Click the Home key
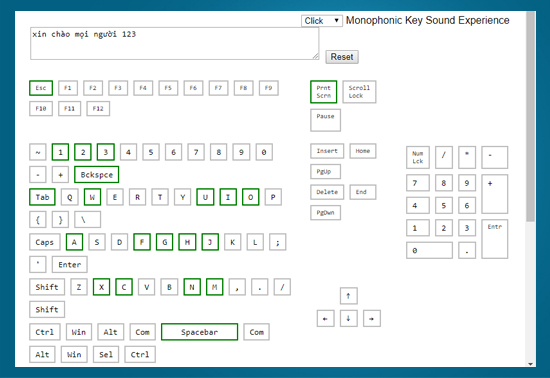The height and width of the screenshot is (378, 550). click(363, 151)
